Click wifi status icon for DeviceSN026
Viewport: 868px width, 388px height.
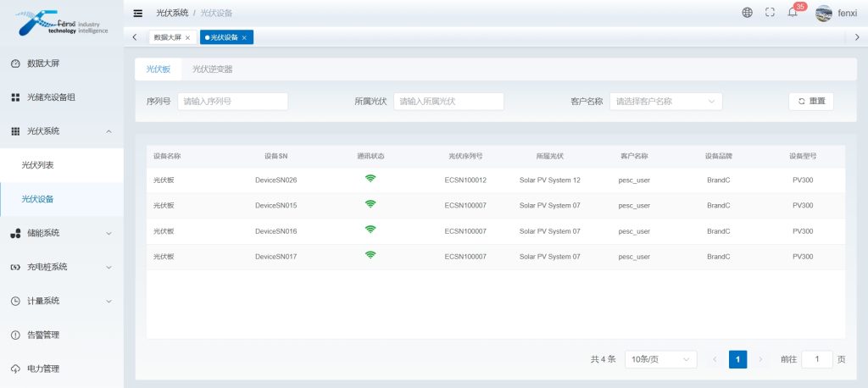(370, 179)
